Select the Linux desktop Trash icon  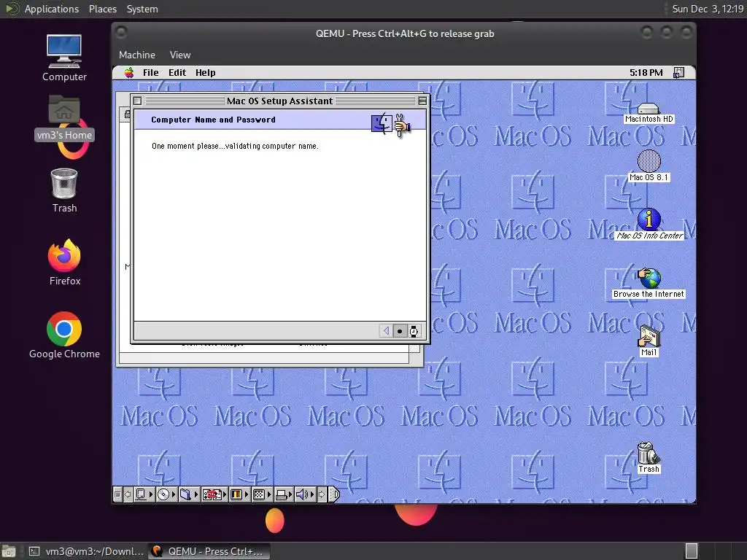pos(64,190)
